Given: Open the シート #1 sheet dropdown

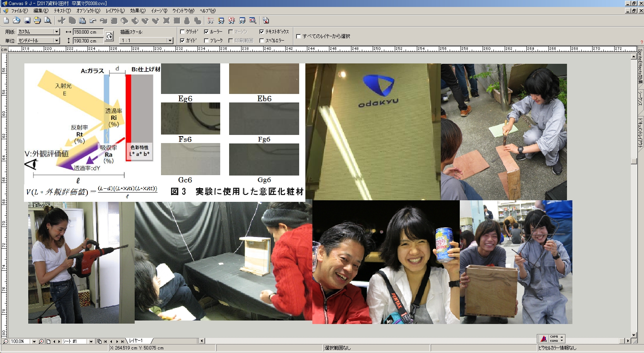Looking at the screenshot, I should 91,341.
